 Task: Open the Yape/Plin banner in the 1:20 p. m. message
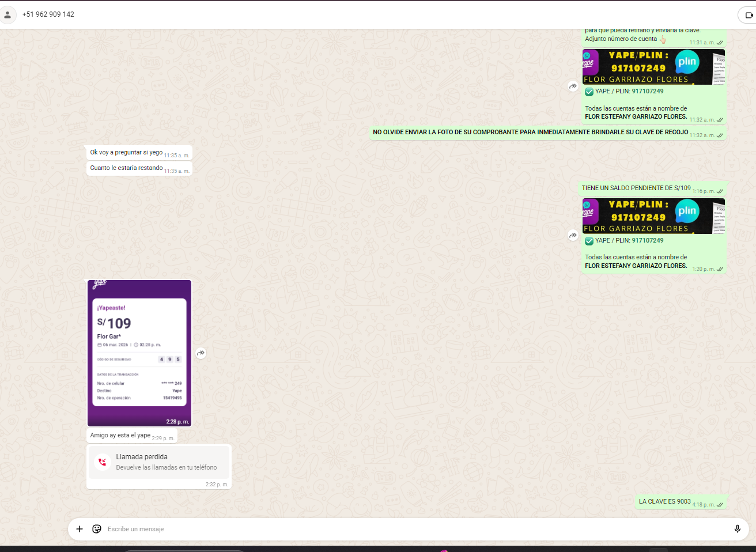click(x=653, y=216)
